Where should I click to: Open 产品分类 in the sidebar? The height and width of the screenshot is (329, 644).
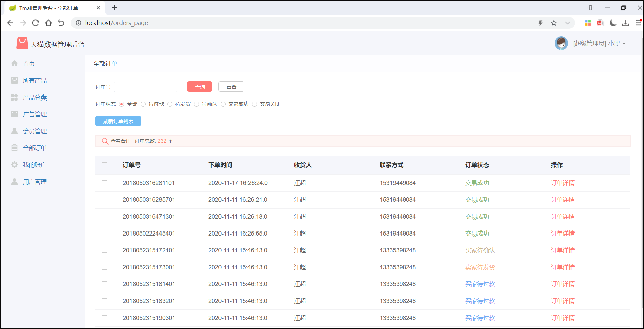[x=35, y=97]
